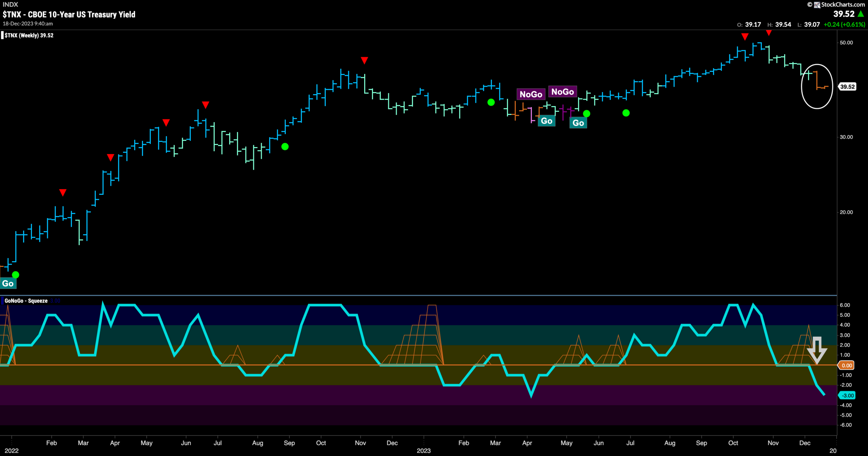This screenshot has width=868, height=456.
Task: Click the GoNoGo - Squeeze indicator label
Action: click(x=26, y=301)
